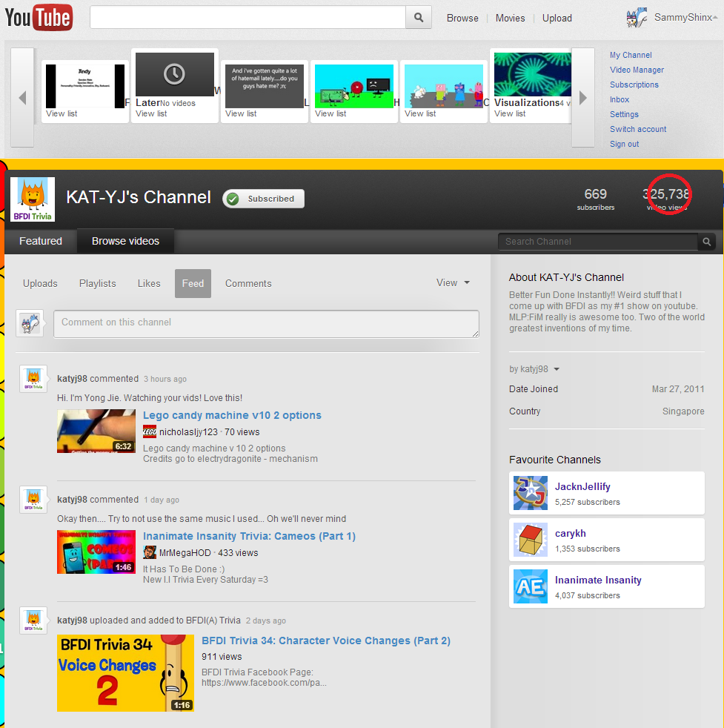Click the BFDI Trivia channel avatar
Image resolution: width=724 pixels, height=728 pixels.
point(33,199)
